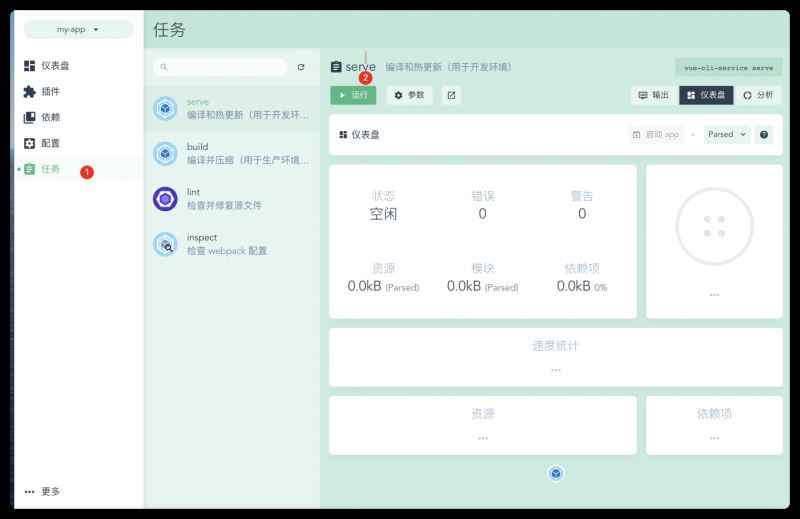Select the lint task in list
Screen dimensions: 800x519
232,199
